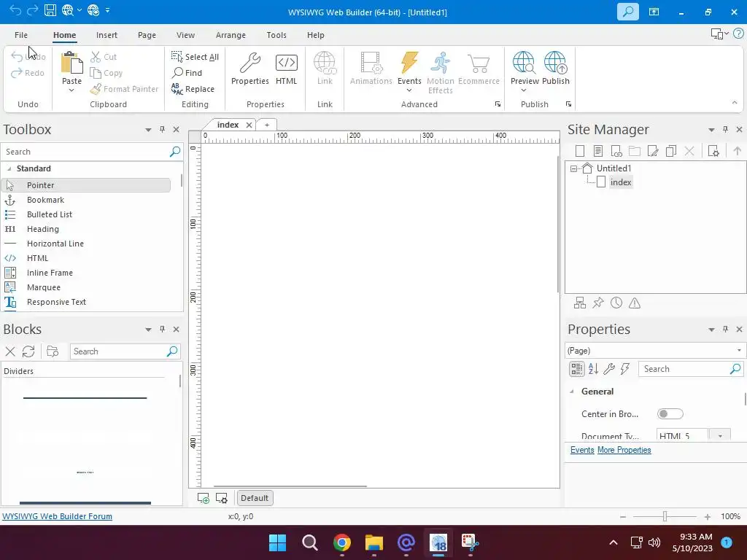Click the Preview globe icon

(524, 63)
